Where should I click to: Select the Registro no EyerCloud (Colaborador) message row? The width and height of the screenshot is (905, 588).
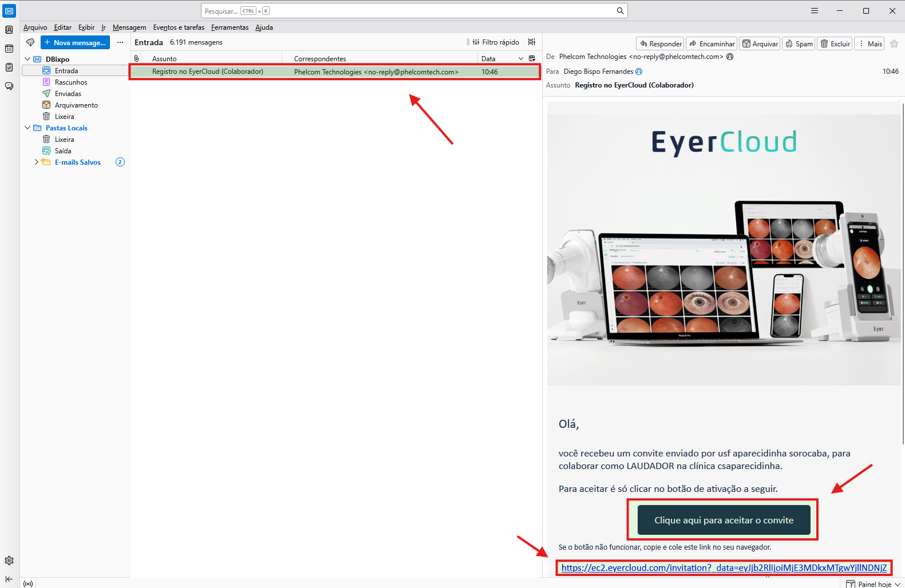(335, 71)
